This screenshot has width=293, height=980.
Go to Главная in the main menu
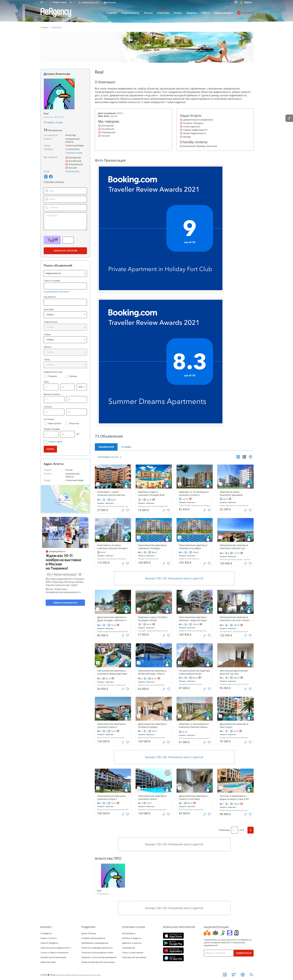pos(112,13)
